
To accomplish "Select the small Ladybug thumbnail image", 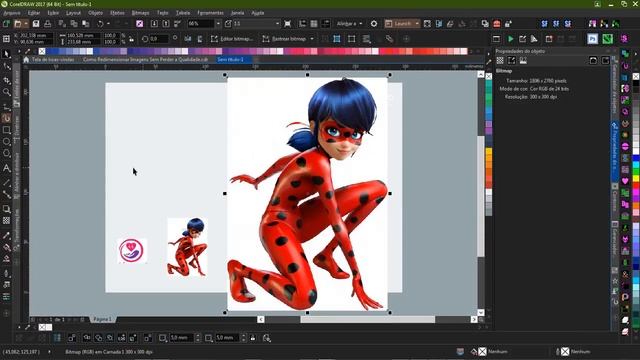I will click(187, 247).
